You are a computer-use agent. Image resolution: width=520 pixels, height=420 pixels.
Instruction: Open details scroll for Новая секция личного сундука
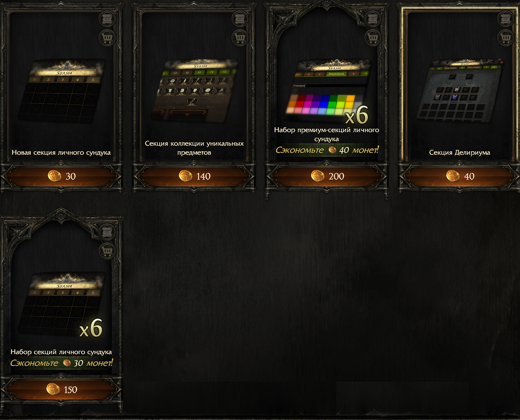(x=107, y=18)
